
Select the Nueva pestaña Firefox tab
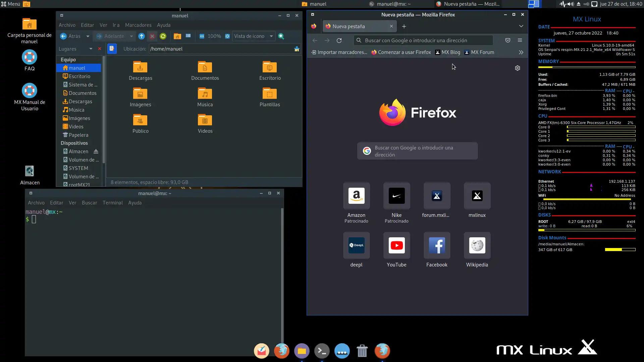pos(360,26)
